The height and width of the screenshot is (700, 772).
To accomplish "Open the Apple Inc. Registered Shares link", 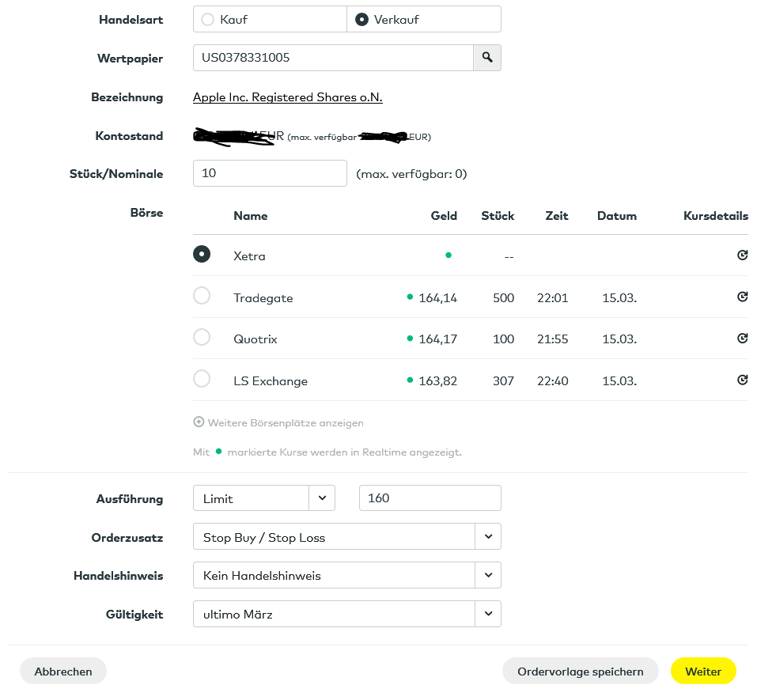I will click(287, 97).
